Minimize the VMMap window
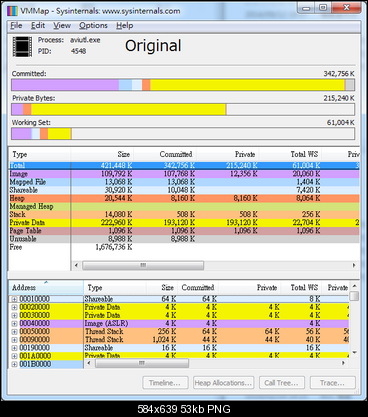Image resolution: width=368 pixels, height=417 pixels. 306,8
